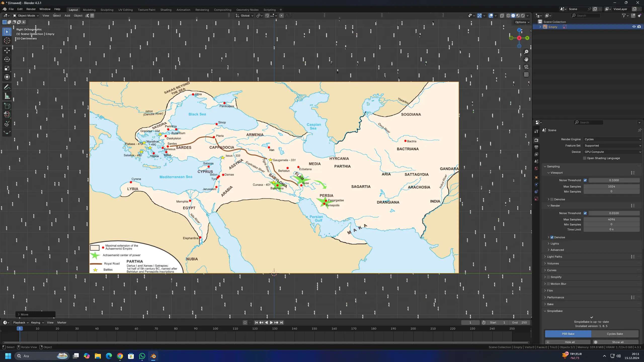Open the Object Mode dropdown
The height and width of the screenshot is (362, 644).
tap(26, 16)
